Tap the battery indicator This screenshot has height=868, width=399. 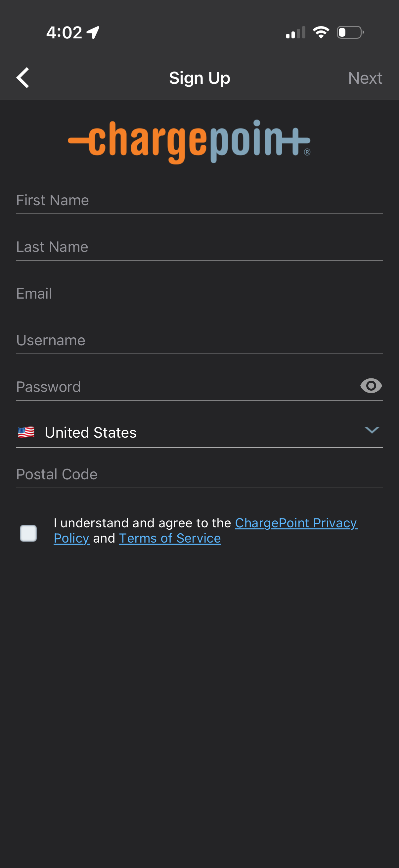[x=349, y=32]
